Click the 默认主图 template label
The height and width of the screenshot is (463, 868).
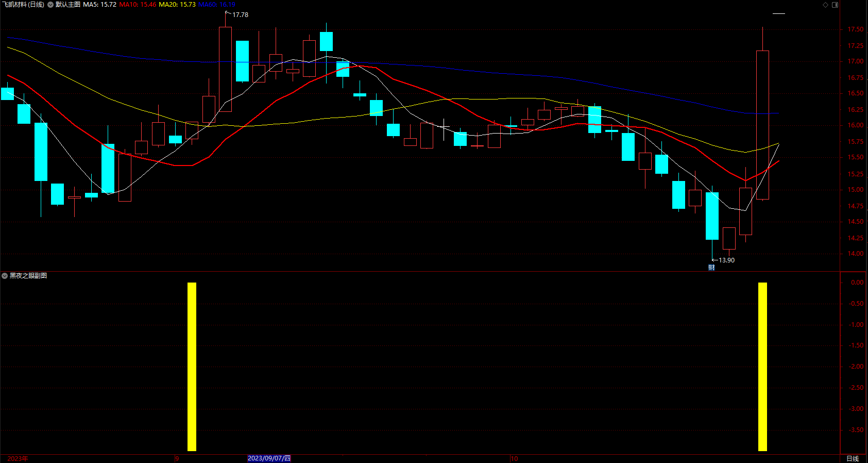point(68,5)
